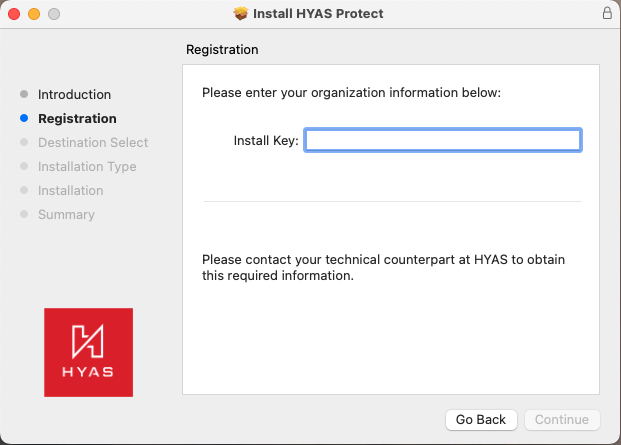Viewport: 621px width, 445px height.
Task: Click the "enter your organization information" text
Action: click(x=351, y=93)
